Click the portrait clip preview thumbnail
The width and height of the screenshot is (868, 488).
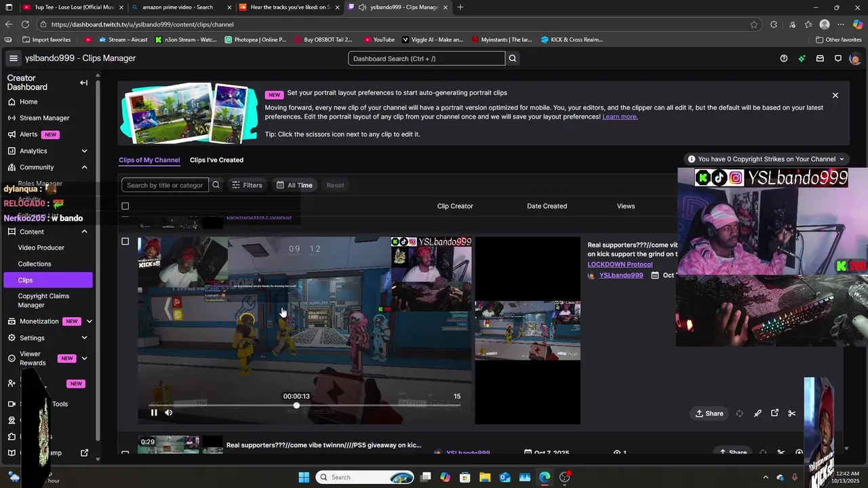coord(528,330)
